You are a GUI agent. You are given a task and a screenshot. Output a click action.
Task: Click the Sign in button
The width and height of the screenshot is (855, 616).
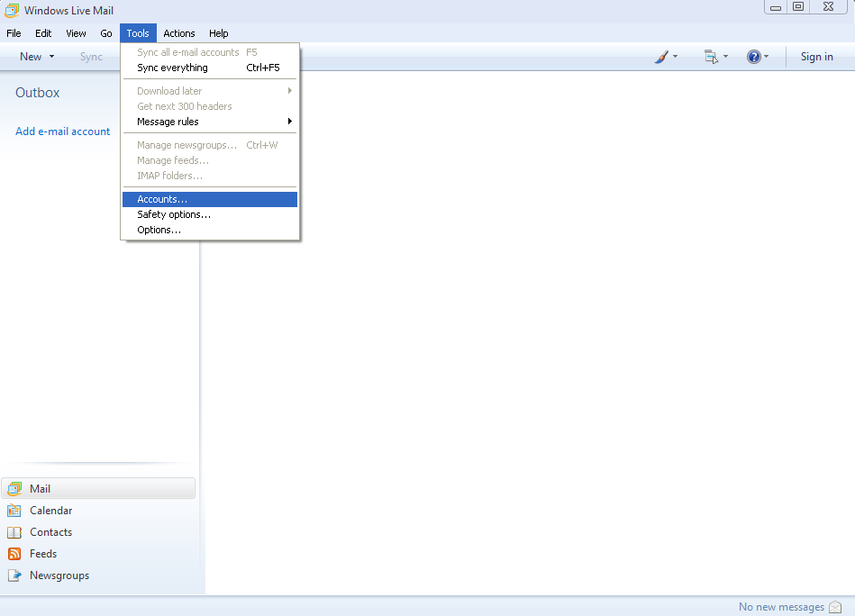tap(816, 57)
